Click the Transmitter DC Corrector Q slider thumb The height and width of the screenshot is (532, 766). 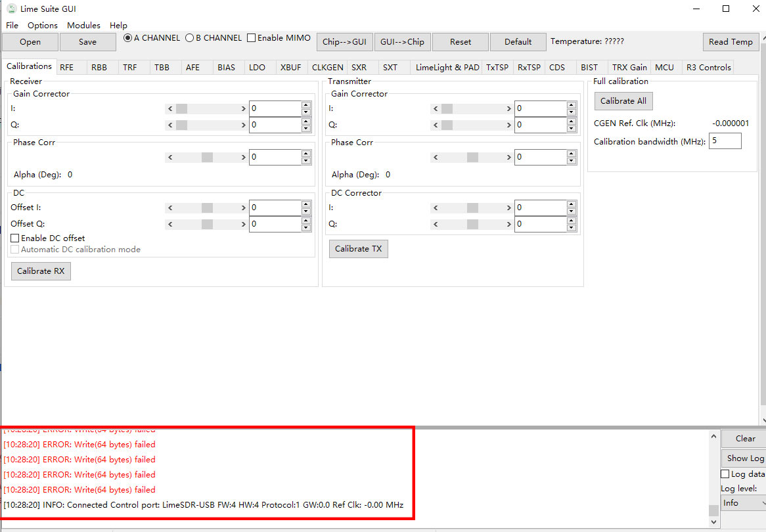tap(472, 224)
